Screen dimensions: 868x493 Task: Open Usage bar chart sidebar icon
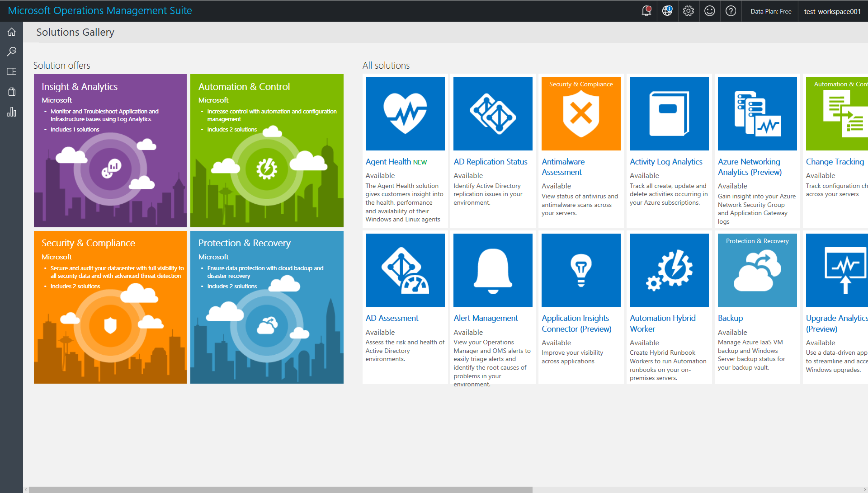click(12, 112)
